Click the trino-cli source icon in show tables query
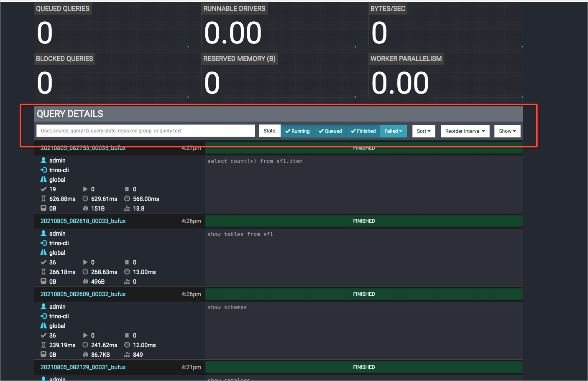 pyautogui.click(x=43, y=243)
